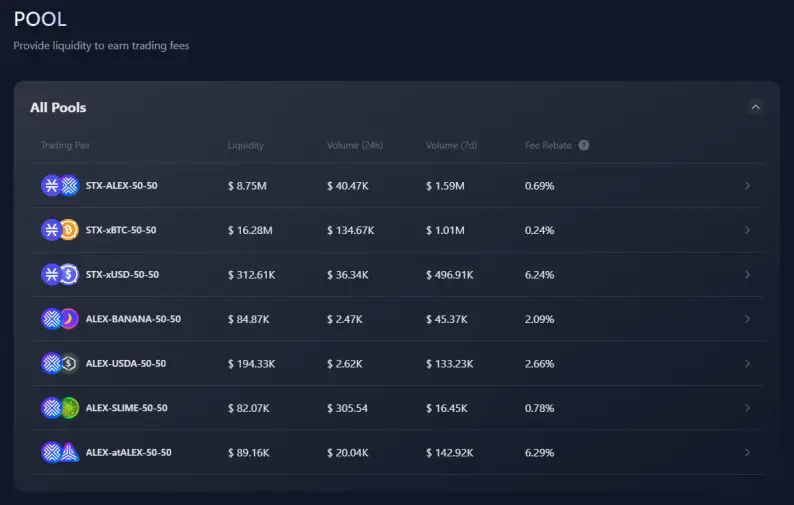The width and height of the screenshot is (794, 505).
Task: Click the 0.69% fee rebate value
Action: (x=540, y=186)
